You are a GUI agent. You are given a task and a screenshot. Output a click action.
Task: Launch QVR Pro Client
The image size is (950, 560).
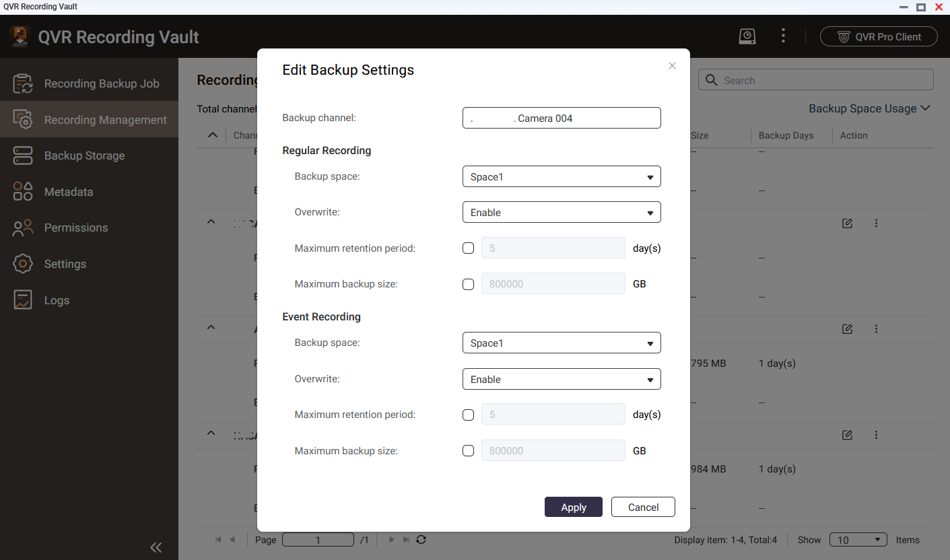pyautogui.click(x=879, y=36)
